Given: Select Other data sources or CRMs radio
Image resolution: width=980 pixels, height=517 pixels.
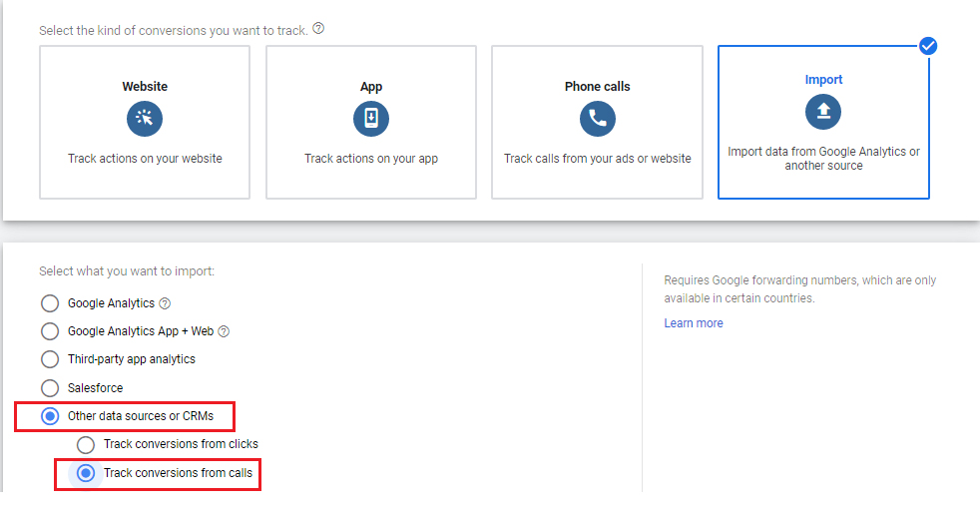Looking at the screenshot, I should pyautogui.click(x=50, y=416).
